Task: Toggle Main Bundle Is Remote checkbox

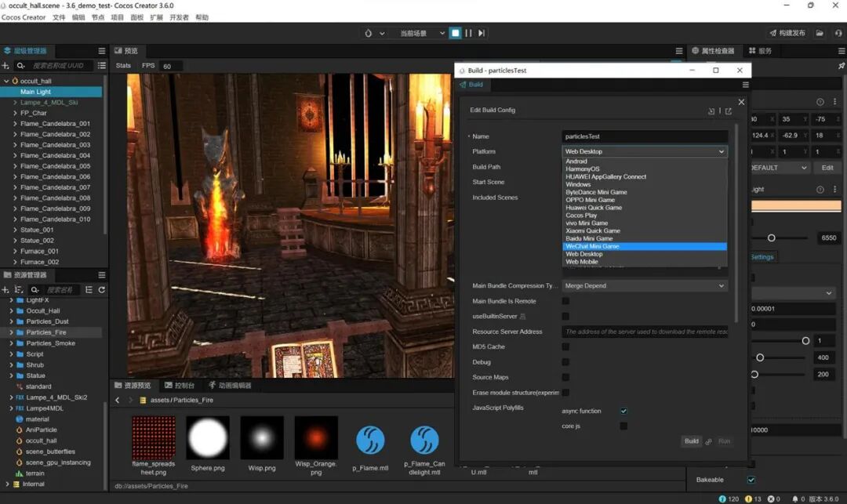Action: (x=565, y=301)
